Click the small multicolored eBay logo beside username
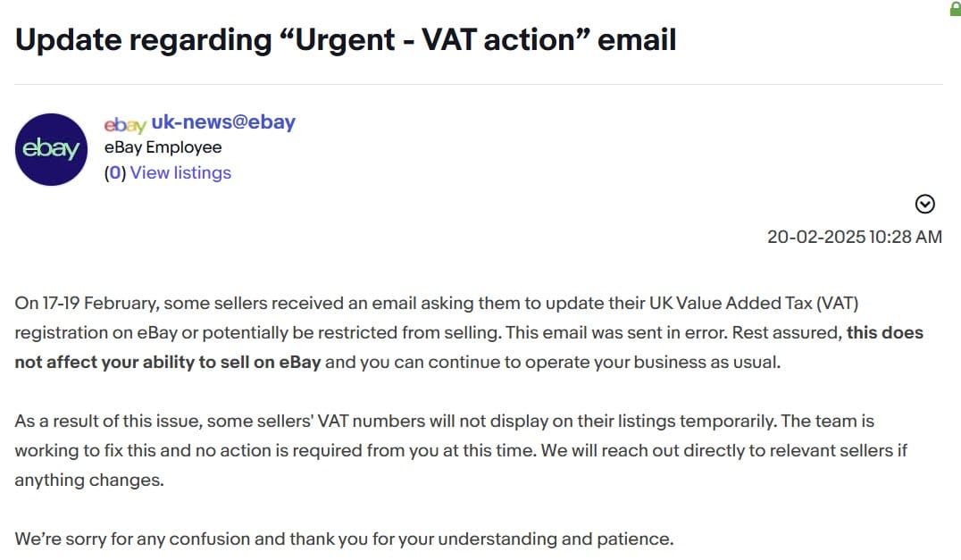The width and height of the screenshot is (961, 560). click(125, 124)
